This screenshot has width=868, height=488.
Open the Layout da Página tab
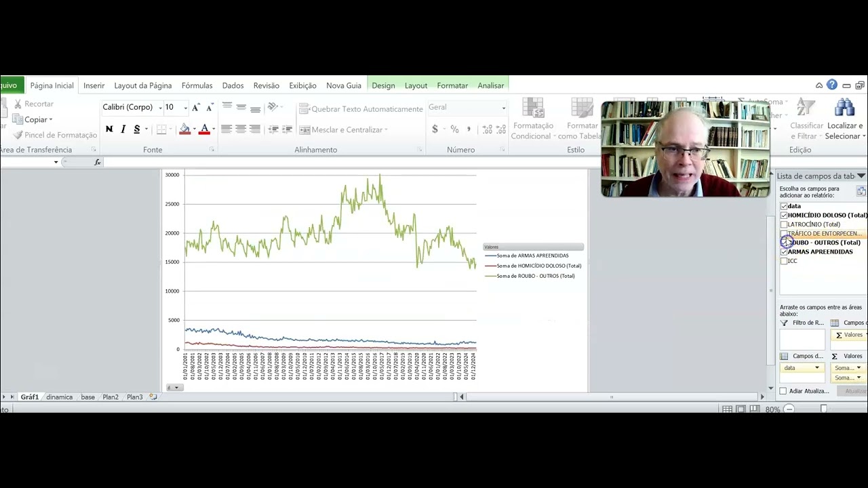(143, 85)
